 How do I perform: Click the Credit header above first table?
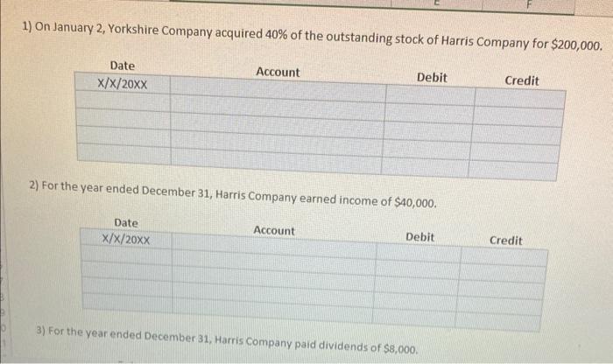(x=522, y=80)
